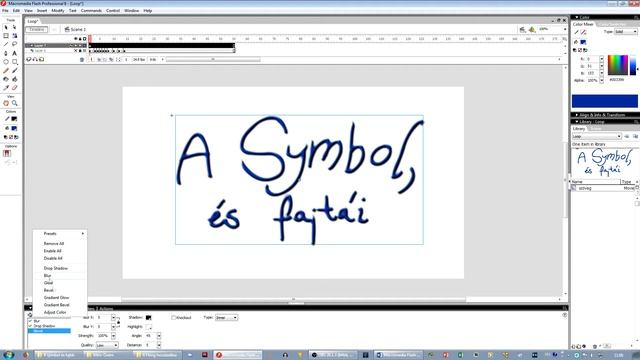640x360 pixels.
Task: Open the Modify menu
Action: (58, 11)
